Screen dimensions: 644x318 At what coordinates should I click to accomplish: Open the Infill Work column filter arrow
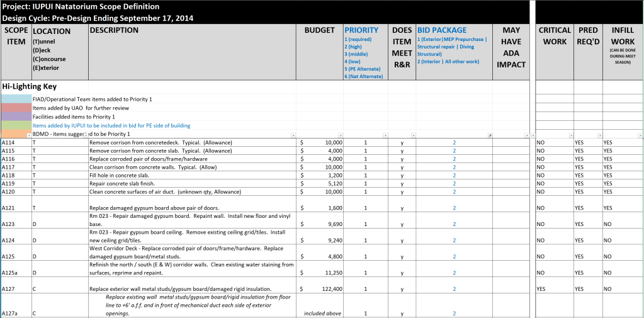[x=640, y=135]
